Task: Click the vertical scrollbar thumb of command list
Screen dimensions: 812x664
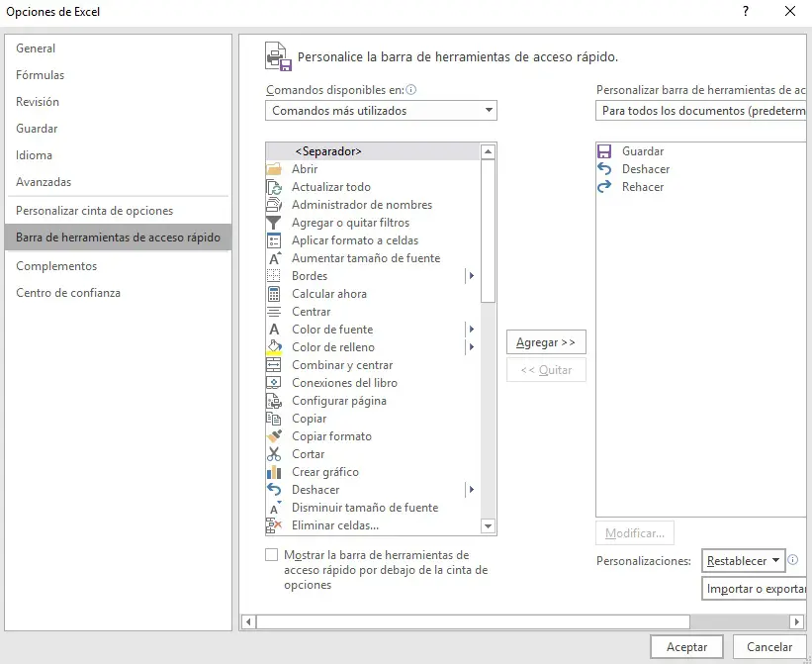Action: (488, 231)
